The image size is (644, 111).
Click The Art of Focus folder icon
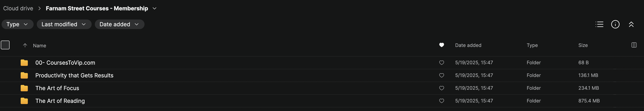(x=24, y=88)
